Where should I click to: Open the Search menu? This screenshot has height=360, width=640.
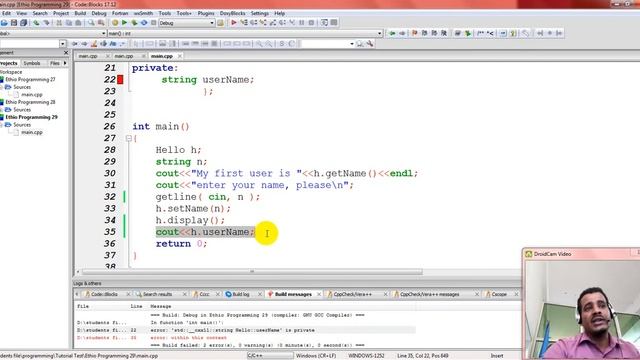[40, 13]
